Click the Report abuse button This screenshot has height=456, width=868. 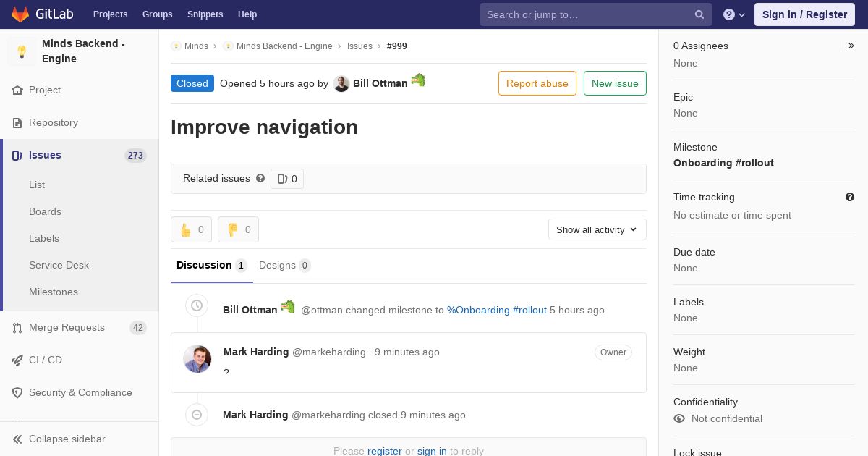coord(537,83)
